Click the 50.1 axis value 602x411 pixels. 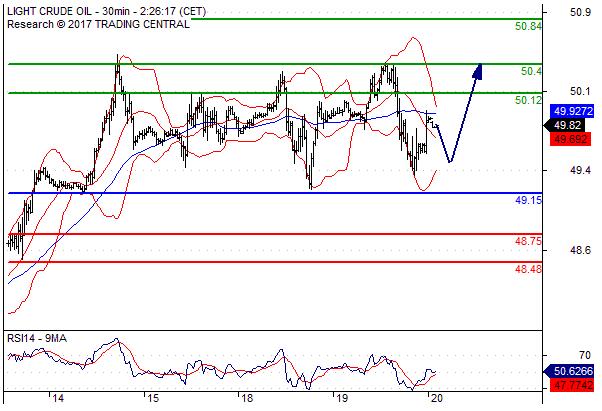(x=580, y=91)
